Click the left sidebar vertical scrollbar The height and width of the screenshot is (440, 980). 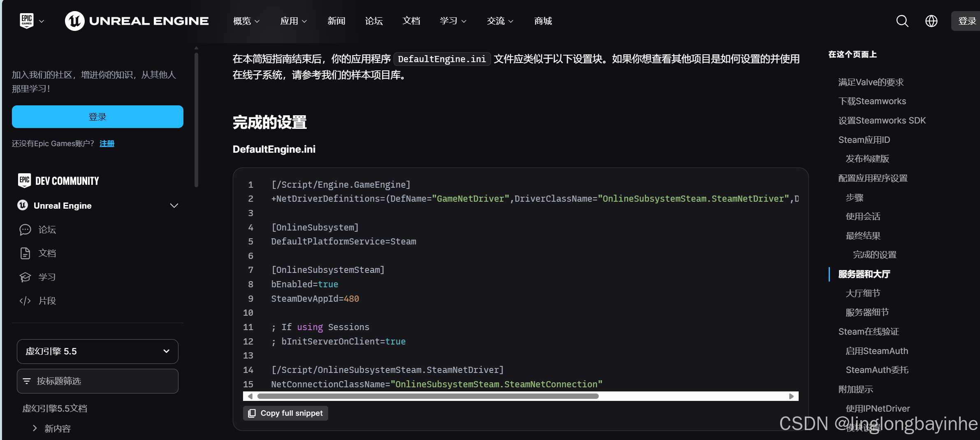click(196, 119)
